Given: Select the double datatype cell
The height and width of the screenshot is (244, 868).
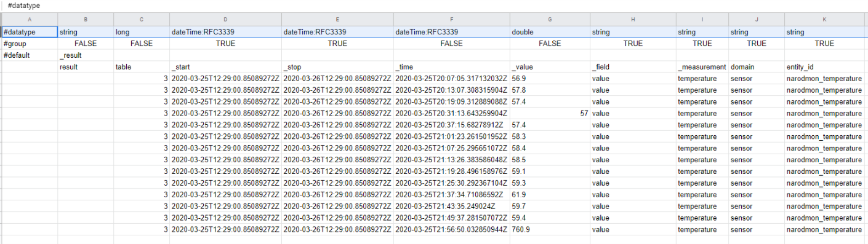Looking at the screenshot, I should [x=550, y=32].
